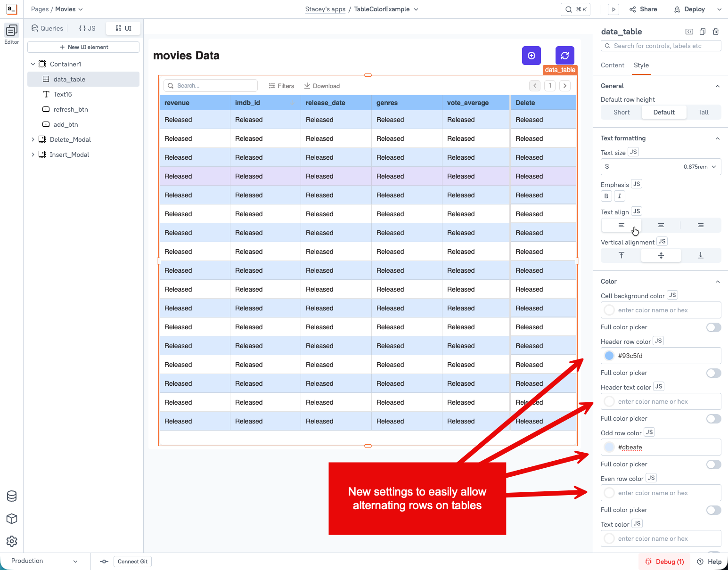This screenshot has height=570, width=728.
Task: Turn on Full color picker under Odd row color
Action: [713, 464]
